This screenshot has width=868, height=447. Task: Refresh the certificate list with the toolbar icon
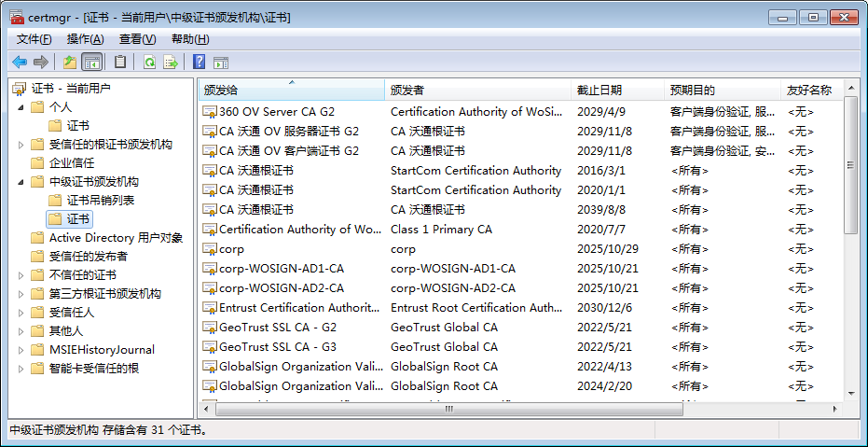point(149,62)
